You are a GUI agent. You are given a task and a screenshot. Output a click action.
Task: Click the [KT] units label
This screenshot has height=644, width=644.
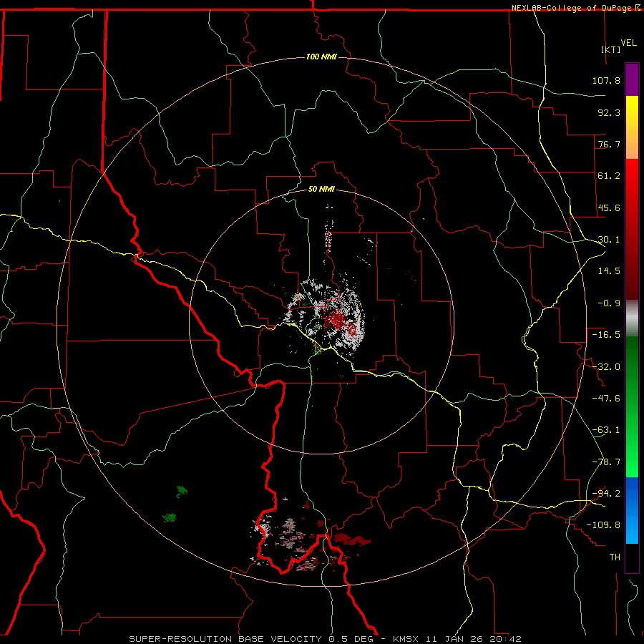click(x=610, y=49)
